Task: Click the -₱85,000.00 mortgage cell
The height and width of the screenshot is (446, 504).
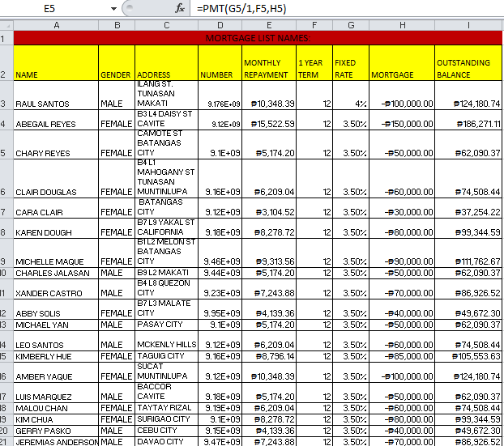Action: 402,356
